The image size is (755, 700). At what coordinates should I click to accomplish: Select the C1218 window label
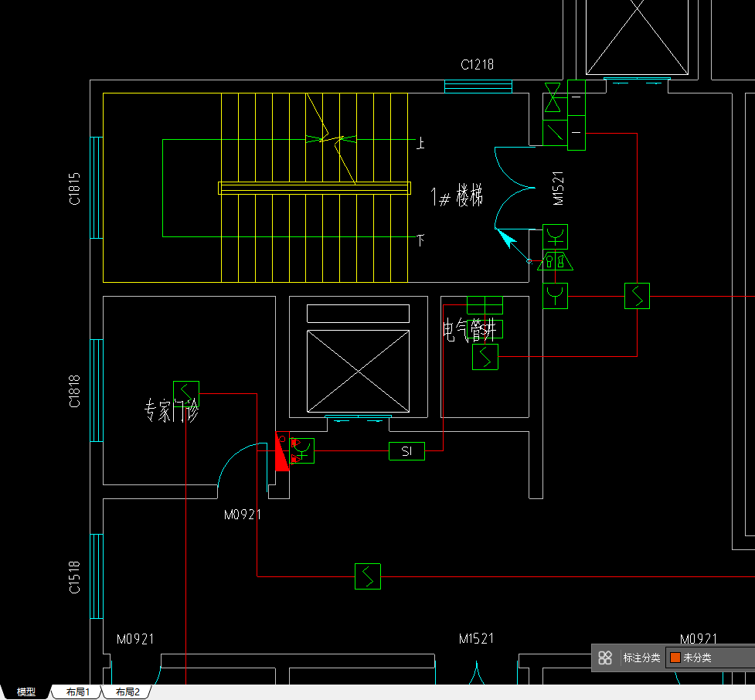pos(477,64)
